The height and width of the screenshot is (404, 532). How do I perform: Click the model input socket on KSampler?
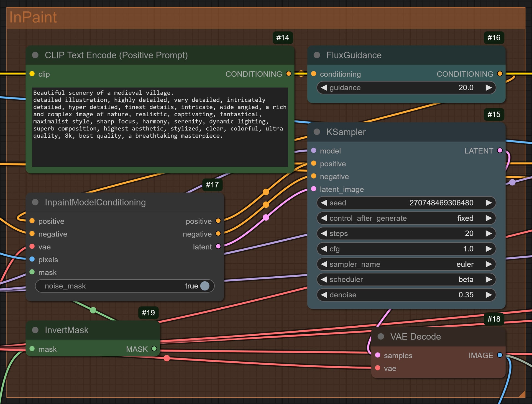coord(314,150)
